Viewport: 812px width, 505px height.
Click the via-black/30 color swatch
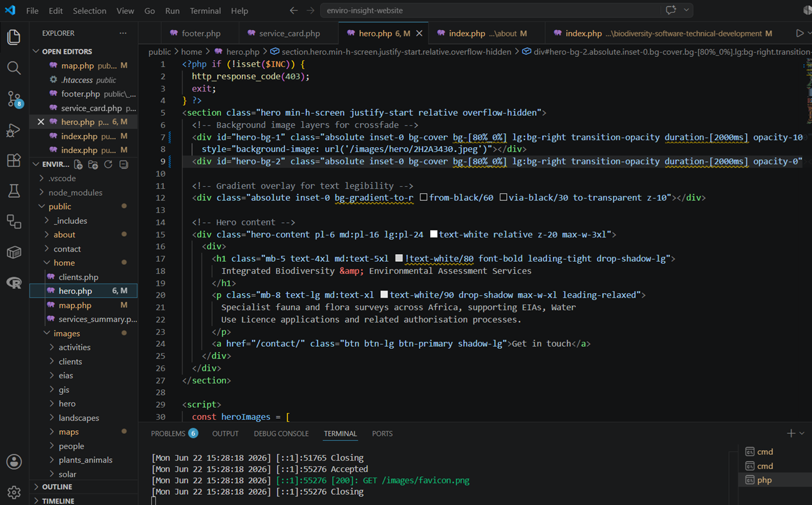pyautogui.click(x=504, y=198)
